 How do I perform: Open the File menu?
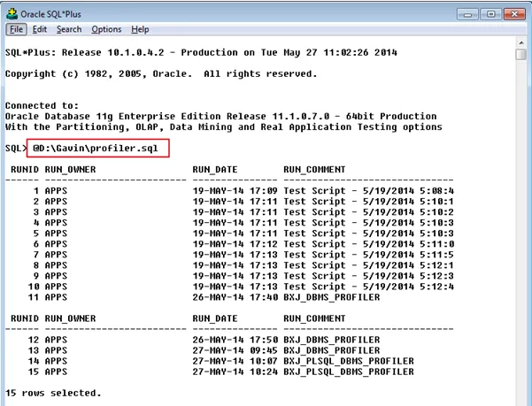(x=16, y=29)
